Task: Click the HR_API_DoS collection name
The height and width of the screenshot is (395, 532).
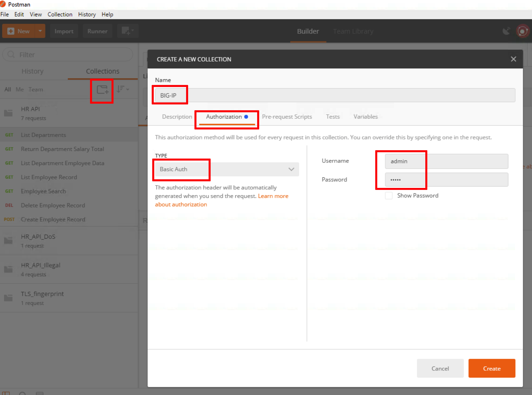Action: [38, 236]
